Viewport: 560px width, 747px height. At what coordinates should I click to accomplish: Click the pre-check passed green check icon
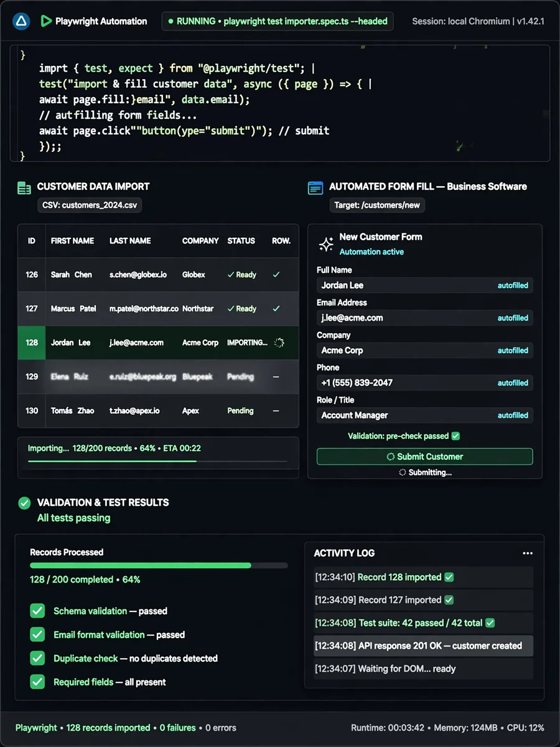(455, 436)
